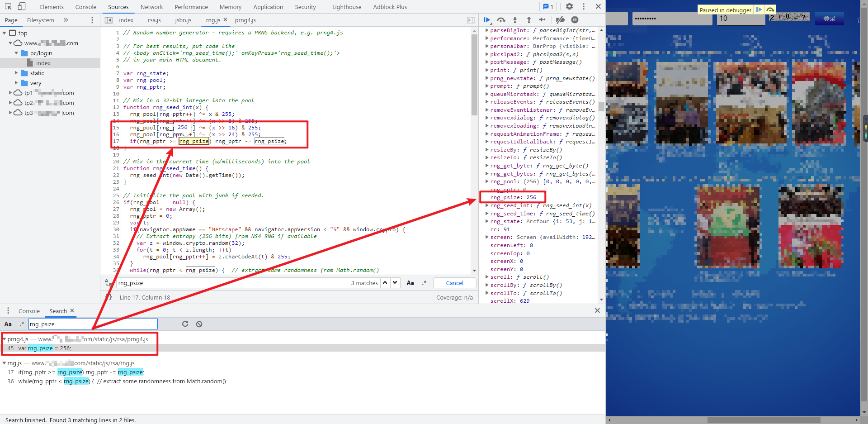Expand the rng_pool scope entry
This screenshot has height=424, width=868.
click(487, 181)
